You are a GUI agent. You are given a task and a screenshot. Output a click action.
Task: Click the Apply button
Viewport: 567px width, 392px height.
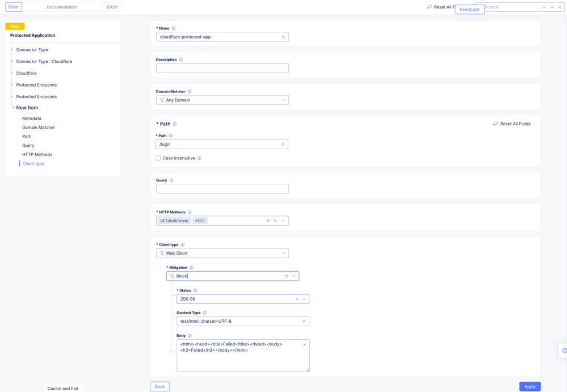[x=530, y=386]
